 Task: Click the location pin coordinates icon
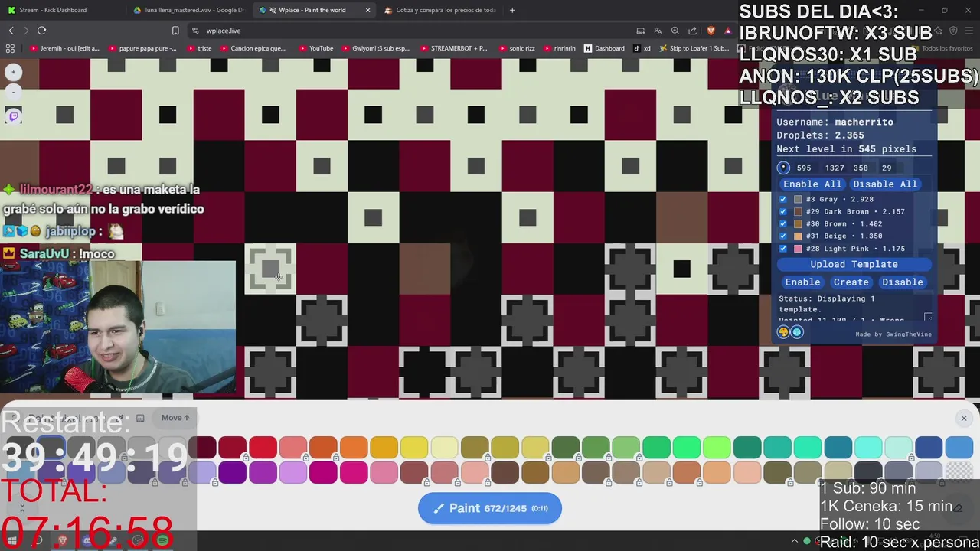coord(783,168)
